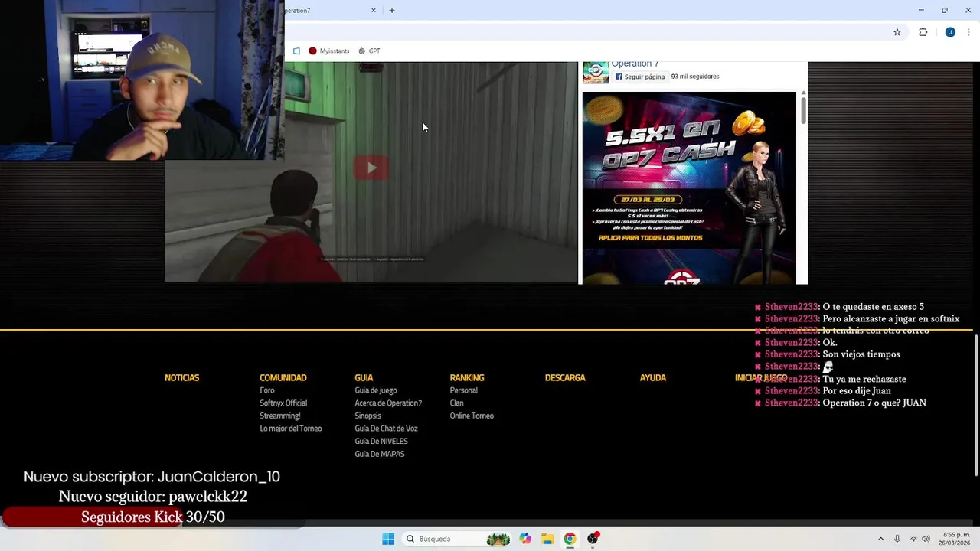Open the Chrome three-dot menu

click(969, 32)
